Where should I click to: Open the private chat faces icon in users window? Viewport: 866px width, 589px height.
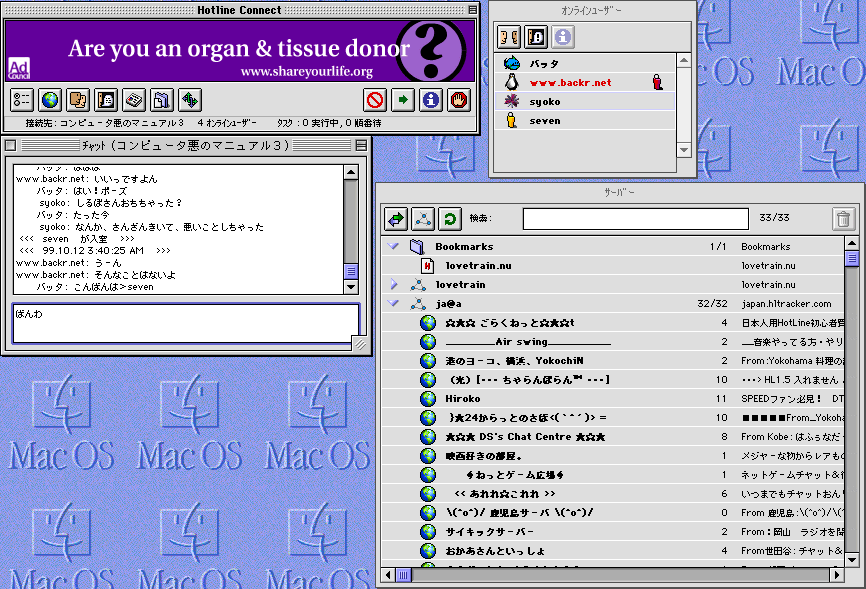point(508,37)
